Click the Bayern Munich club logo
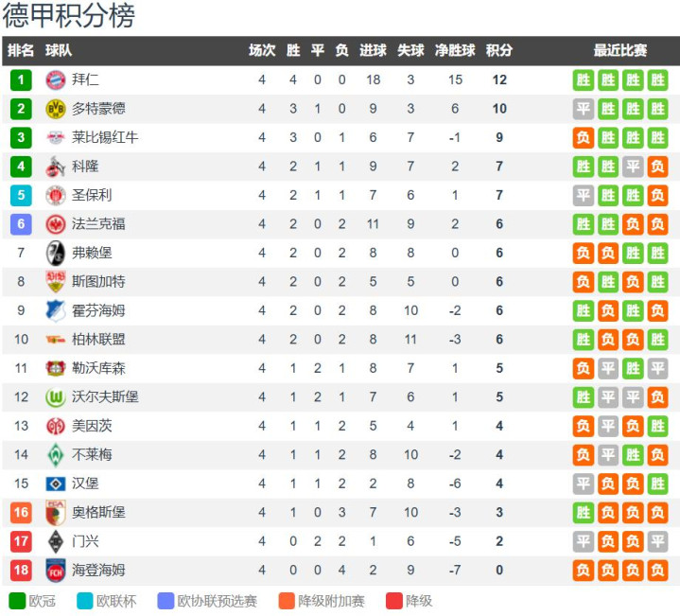Viewport: 680px width, 616px height. 55,79
